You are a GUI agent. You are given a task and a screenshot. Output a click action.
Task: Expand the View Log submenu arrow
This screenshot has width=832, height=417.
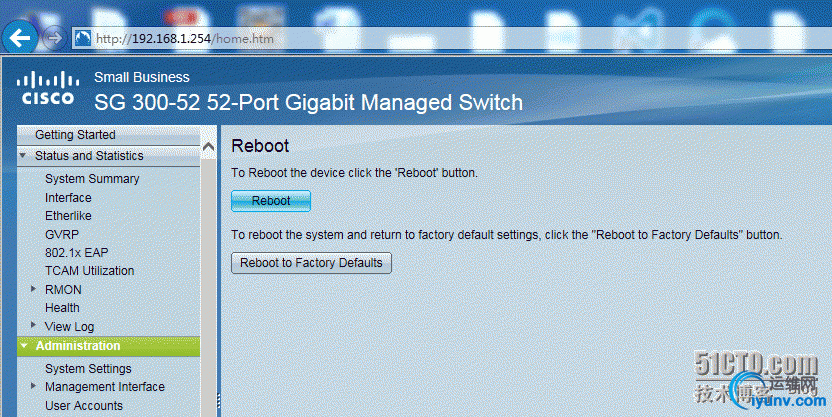click(x=33, y=325)
